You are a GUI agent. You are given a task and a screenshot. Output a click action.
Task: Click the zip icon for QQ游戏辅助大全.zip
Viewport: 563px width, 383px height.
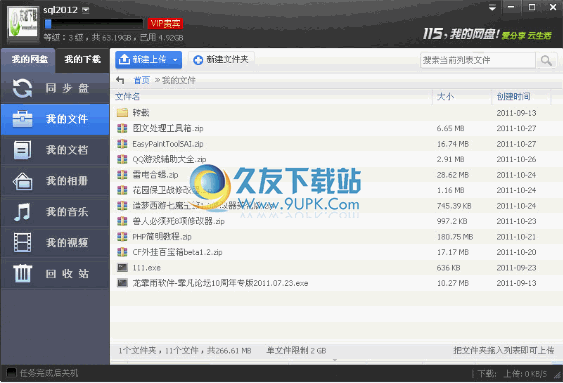(122, 159)
